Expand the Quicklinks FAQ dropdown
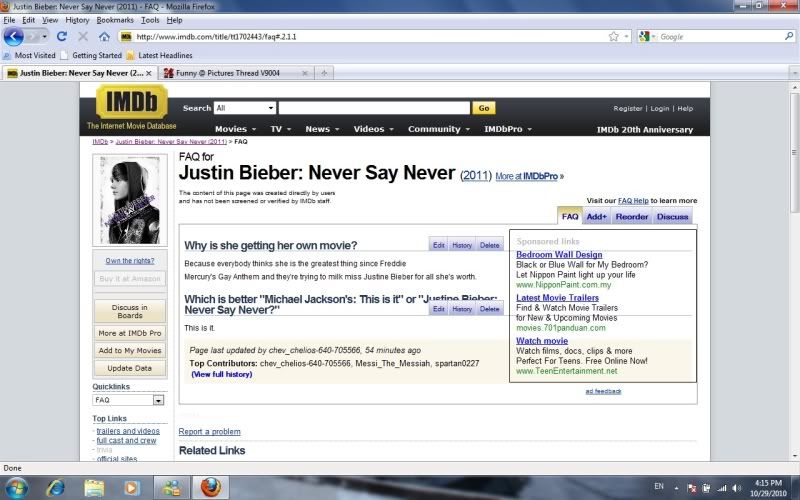 click(x=158, y=400)
